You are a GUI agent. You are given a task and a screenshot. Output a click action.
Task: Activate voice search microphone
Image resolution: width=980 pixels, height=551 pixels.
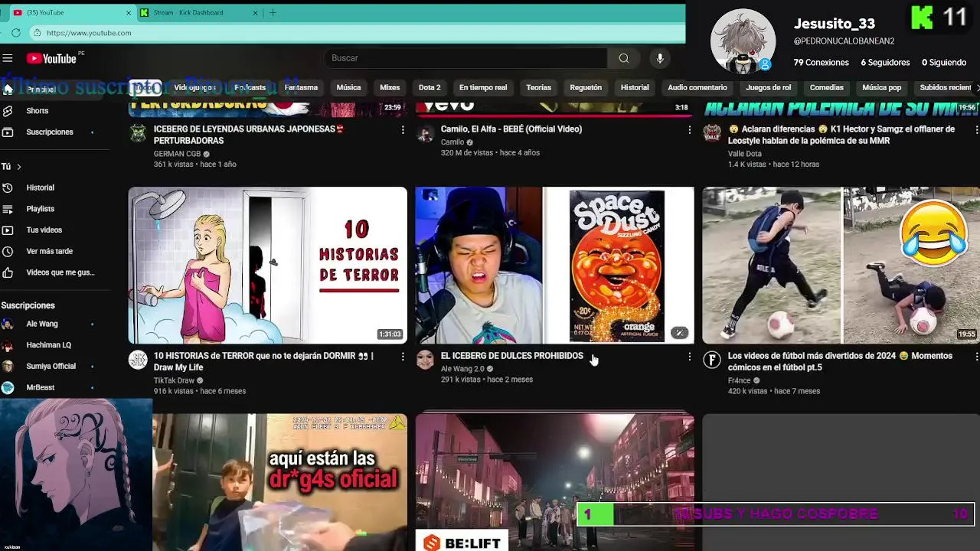659,58
